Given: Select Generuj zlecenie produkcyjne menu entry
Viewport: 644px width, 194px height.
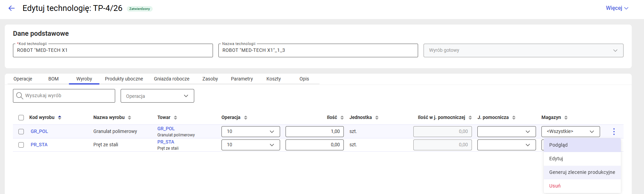Looking at the screenshot, I should 582,172.
